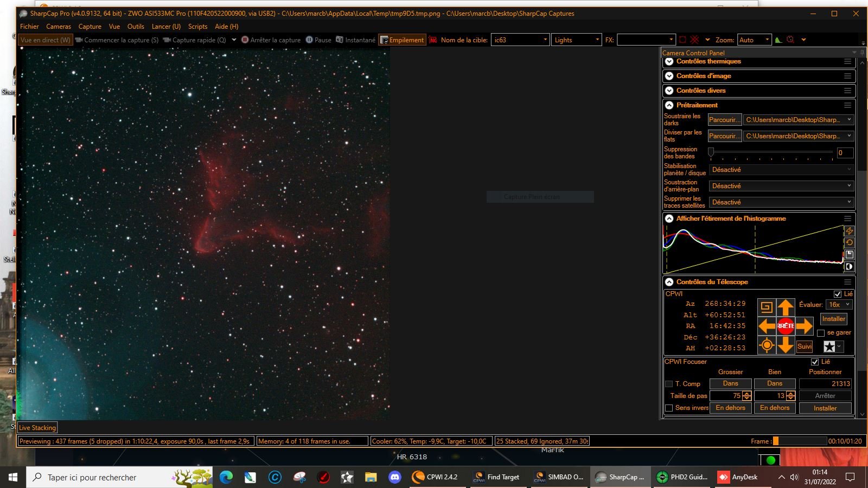The width and height of the screenshot is (868, 488).
Task: Switch to the Live Stacking tab
Action: pyautogui.click(x=37, y=427)
